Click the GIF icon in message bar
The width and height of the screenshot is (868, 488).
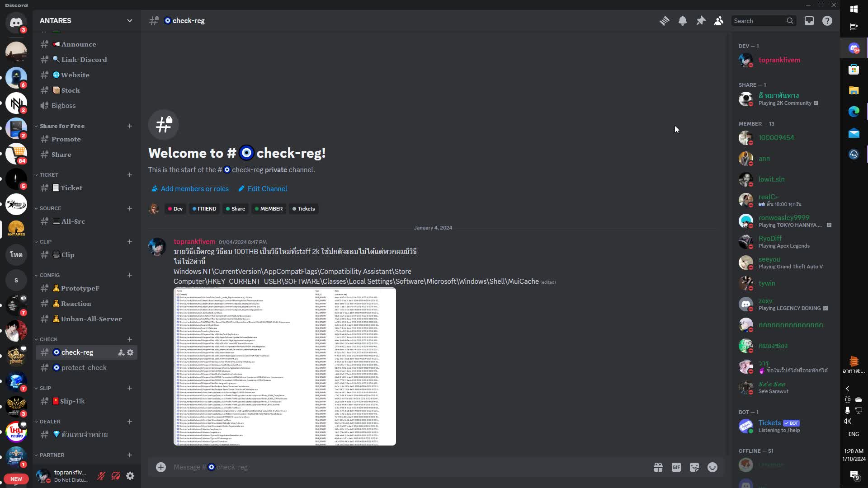pyautogui.click(x=676, y=467)
